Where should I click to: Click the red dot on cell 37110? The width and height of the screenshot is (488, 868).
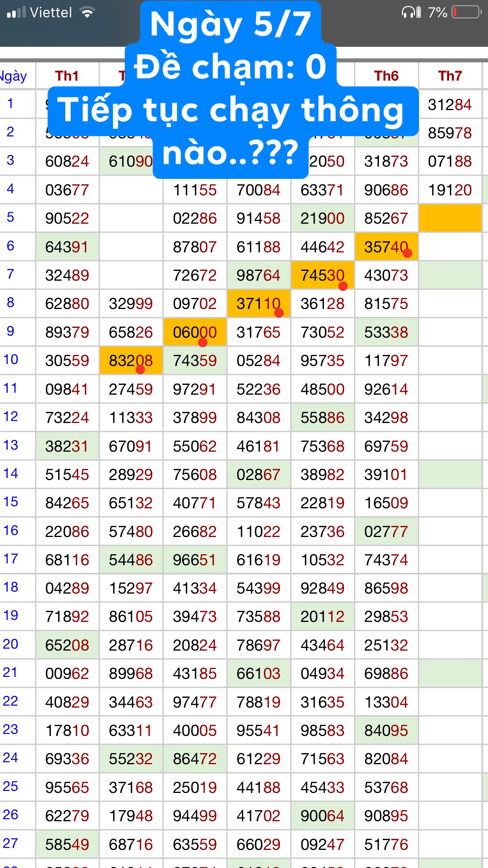point(279,313)
